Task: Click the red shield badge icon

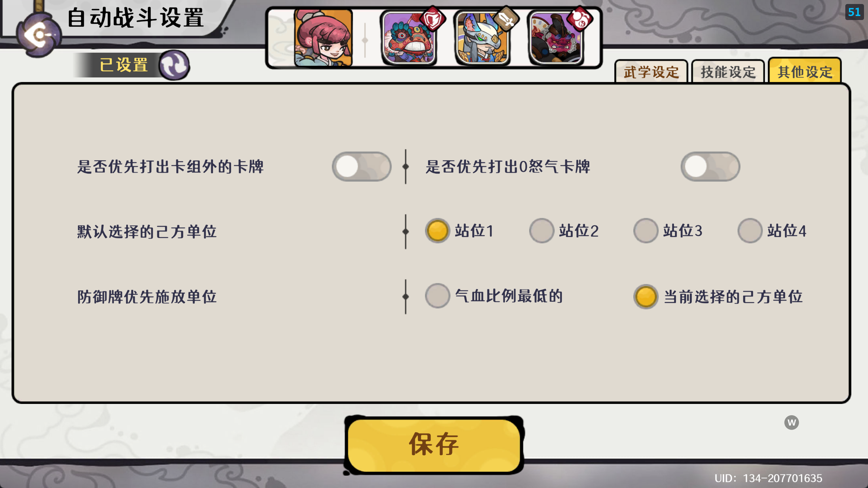Action: 433,19
